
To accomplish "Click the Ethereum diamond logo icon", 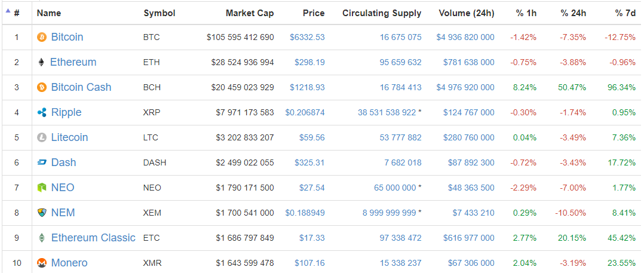I will click(x=41, y=62).
